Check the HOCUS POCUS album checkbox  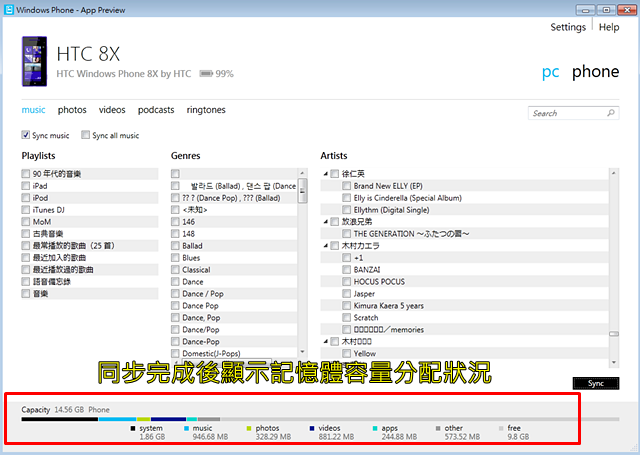347,282
